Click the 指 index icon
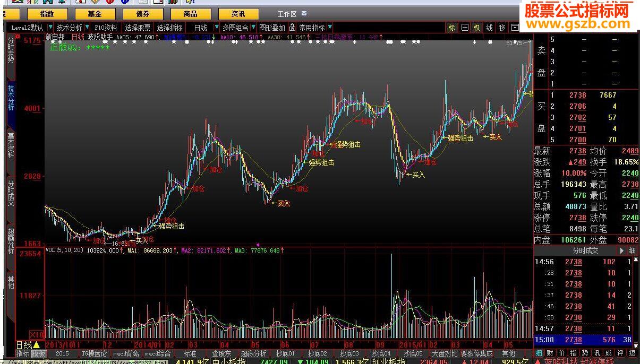The height and width of the screenshot is (364, 640). point(574,353)
